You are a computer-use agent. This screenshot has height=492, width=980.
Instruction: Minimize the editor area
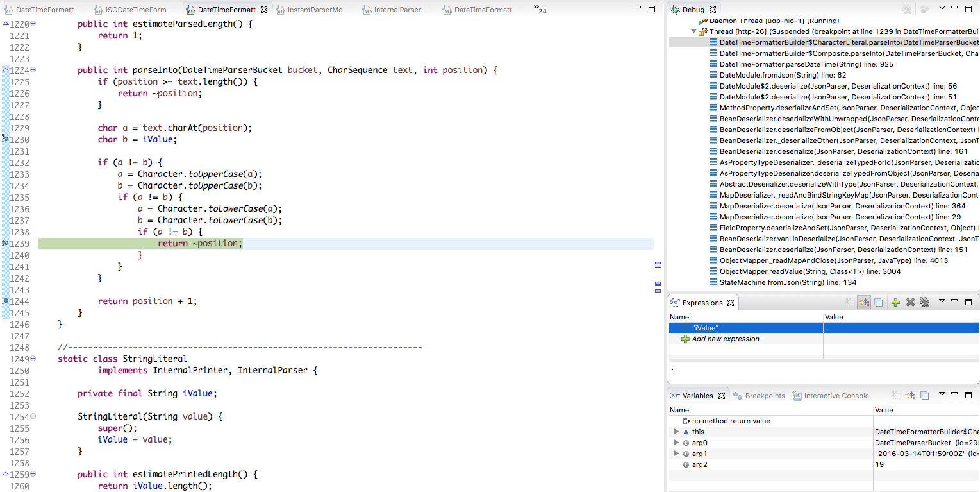pos(637,9)
